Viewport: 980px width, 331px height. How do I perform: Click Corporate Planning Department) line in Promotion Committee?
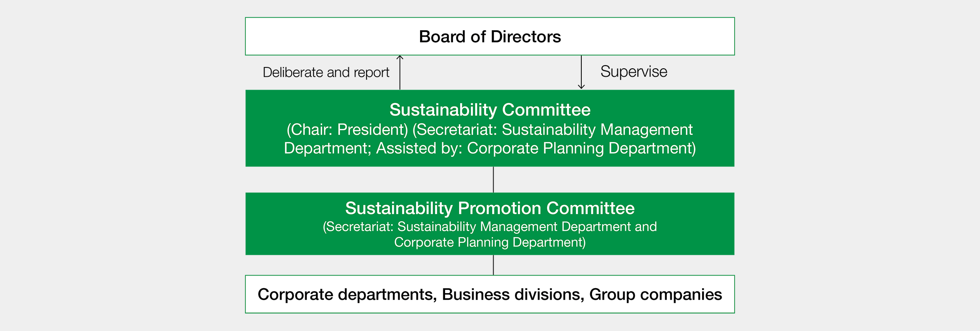(x=490, y=242)
